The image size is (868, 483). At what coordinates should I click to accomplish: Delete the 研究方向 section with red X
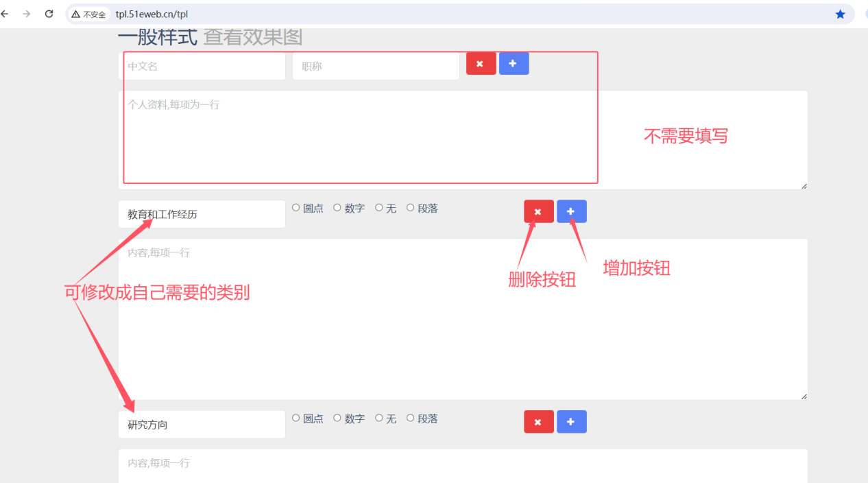click(538, 422)
